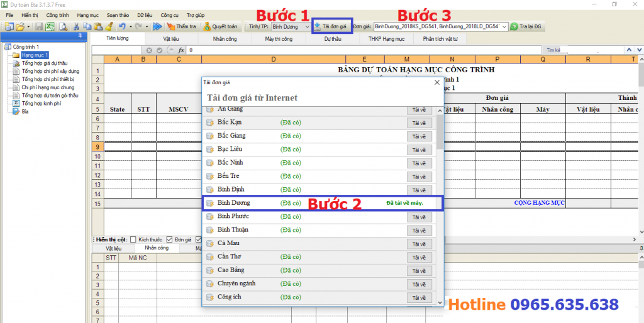Uncheck the Đơn giá column checkbox
Screen dimensions: 644x323
coord(170,239)
